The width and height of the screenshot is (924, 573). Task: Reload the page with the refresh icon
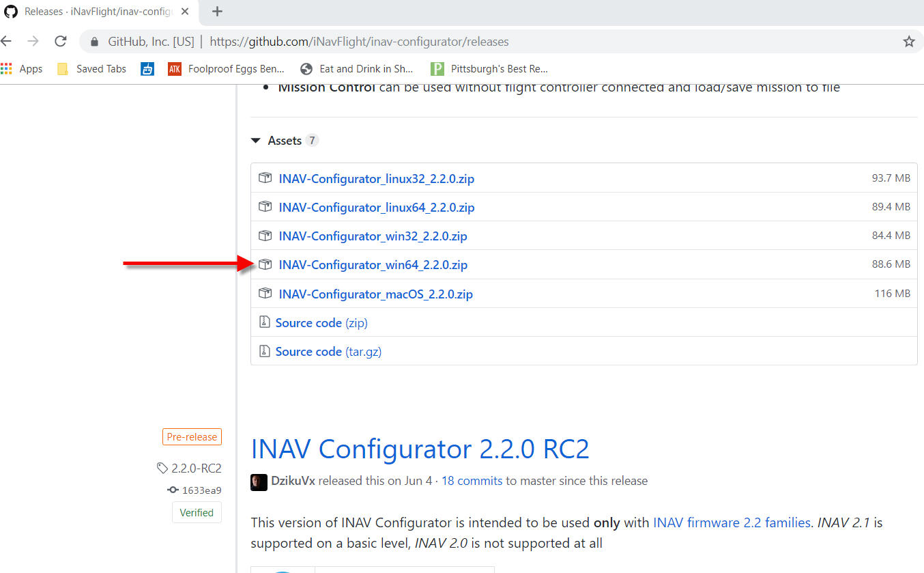point(60,41)
